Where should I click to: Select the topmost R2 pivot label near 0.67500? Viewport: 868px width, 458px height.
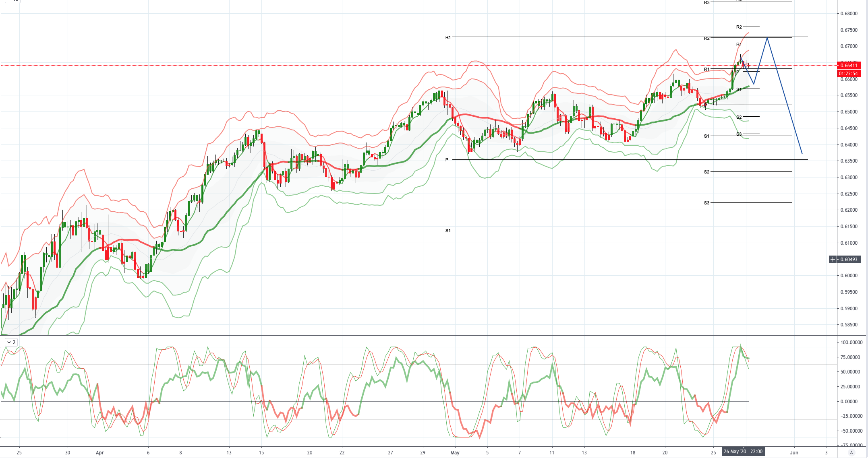(739, 27)
